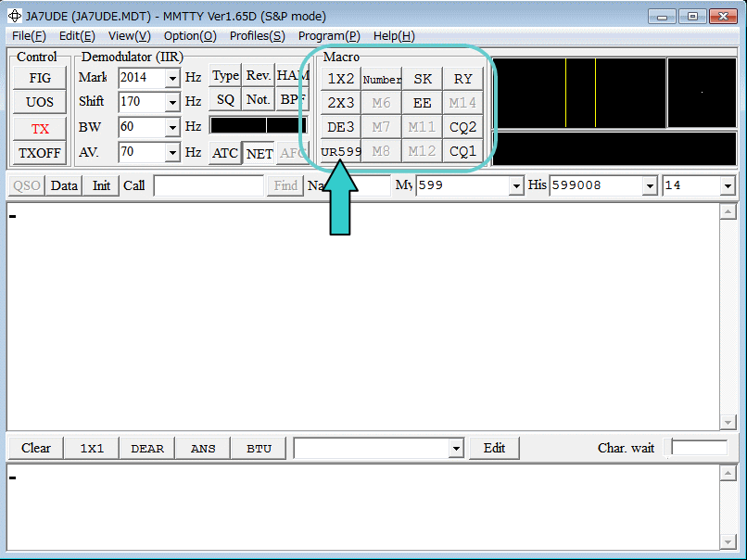Open the Option menu
Image resolution: width=747 pixels, height=560 pixels.
tap(190, 36)
